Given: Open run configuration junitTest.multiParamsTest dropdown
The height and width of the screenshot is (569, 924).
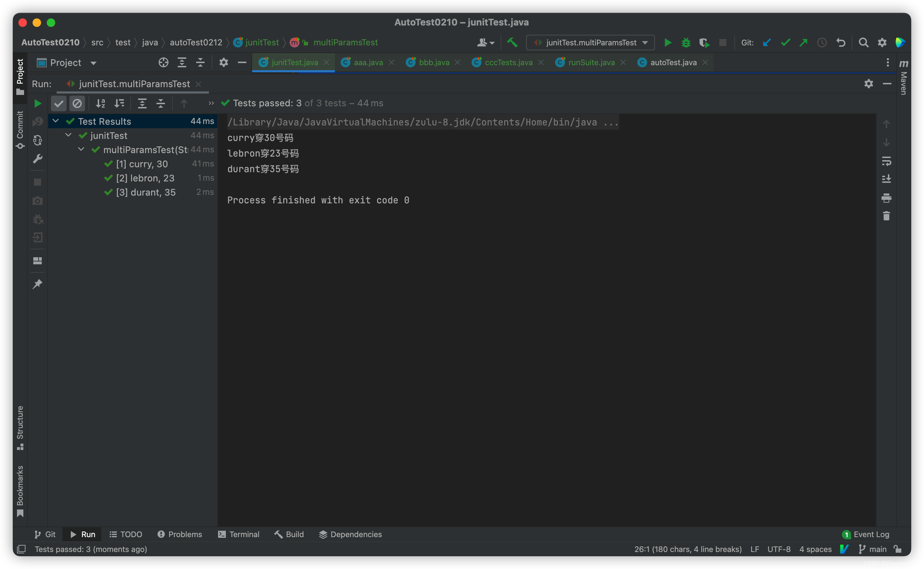Looking at the screenshot, I should (x=590, y=43).
